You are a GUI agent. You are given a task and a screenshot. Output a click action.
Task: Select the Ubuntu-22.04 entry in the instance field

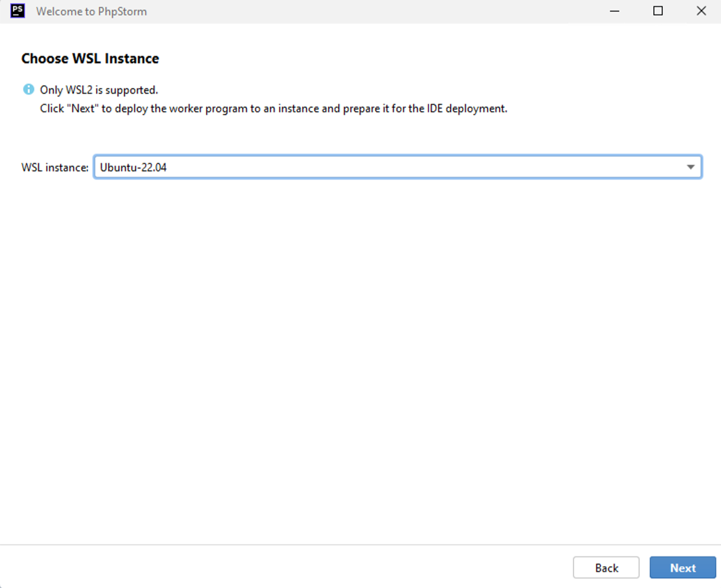[x=133, y=167]
